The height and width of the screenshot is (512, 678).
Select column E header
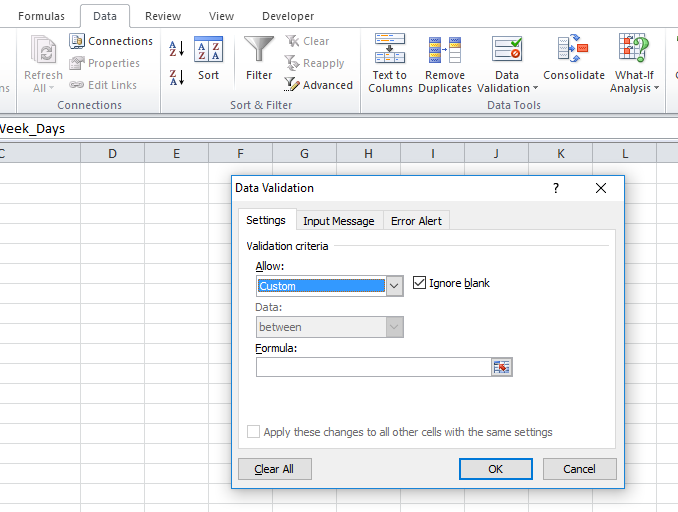point(176,154)
